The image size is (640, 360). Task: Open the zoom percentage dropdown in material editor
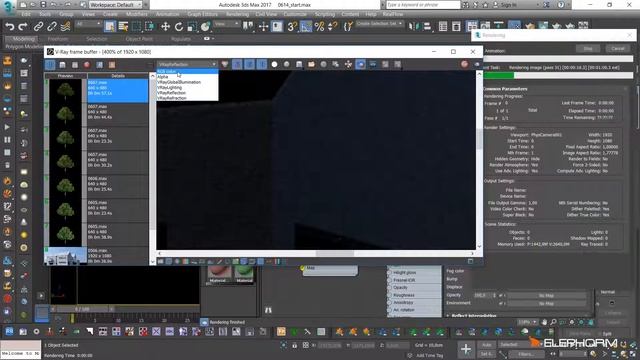[527, 322]
